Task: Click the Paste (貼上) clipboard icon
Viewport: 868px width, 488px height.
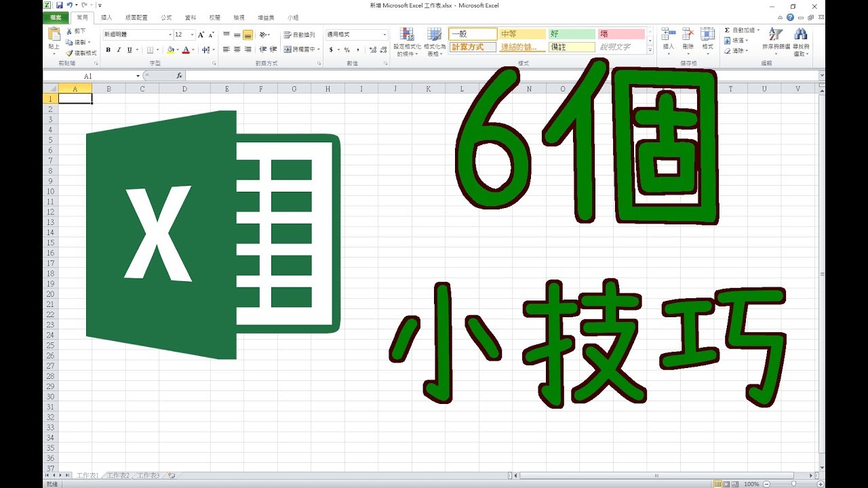Action: point(54,35)
